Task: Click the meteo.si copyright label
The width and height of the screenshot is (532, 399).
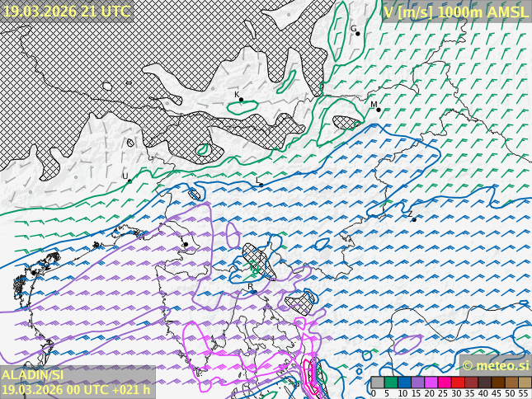Action: click(495, 365)
